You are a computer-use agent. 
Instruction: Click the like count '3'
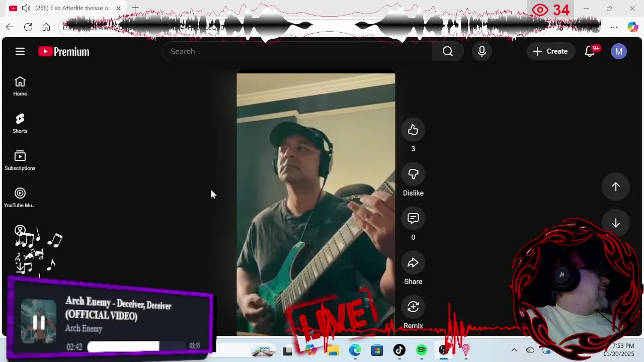pyautogui.click(x=413, y=149)
